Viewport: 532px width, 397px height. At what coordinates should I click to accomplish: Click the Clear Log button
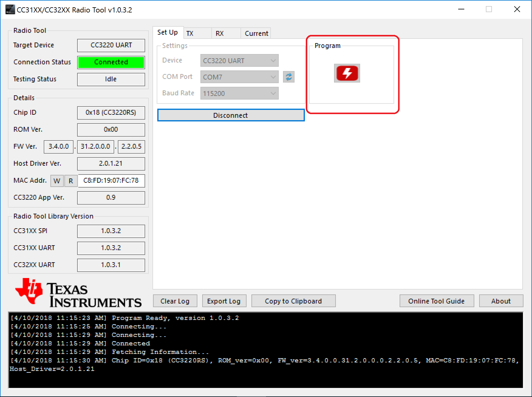175,301
